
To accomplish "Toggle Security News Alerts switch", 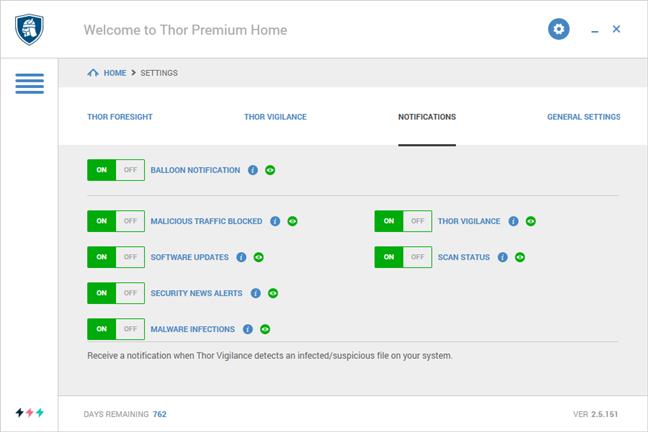I will pos(116,293).
